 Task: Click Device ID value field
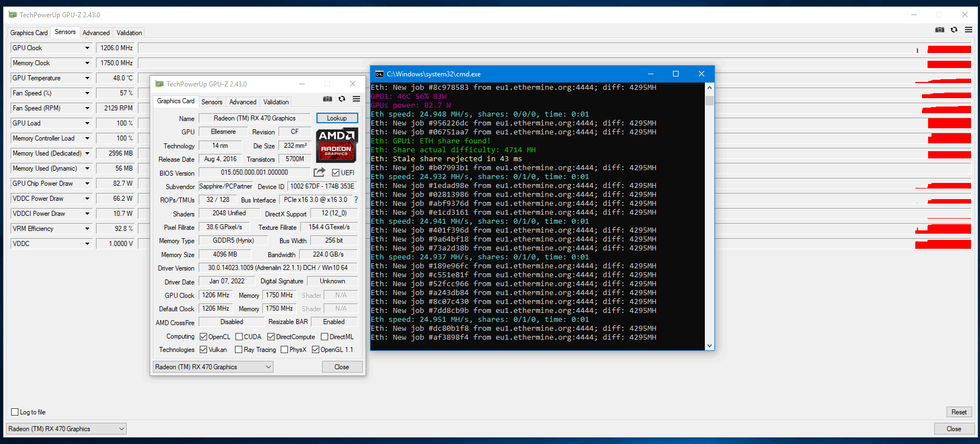pyautogui.click(x=323, y=186)
